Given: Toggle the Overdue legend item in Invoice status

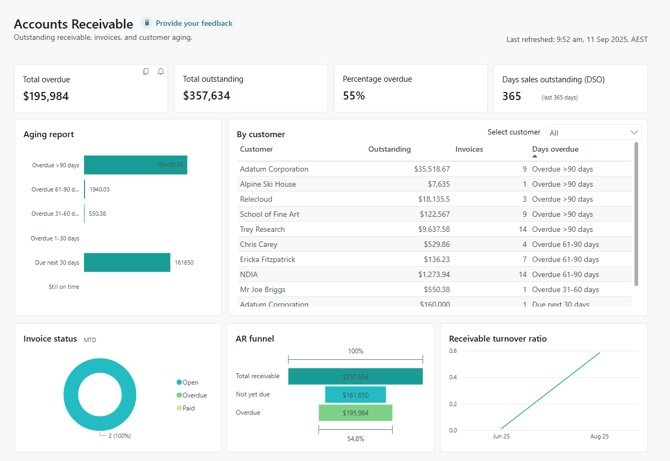Looking at the screenshot, I should 192,395.
